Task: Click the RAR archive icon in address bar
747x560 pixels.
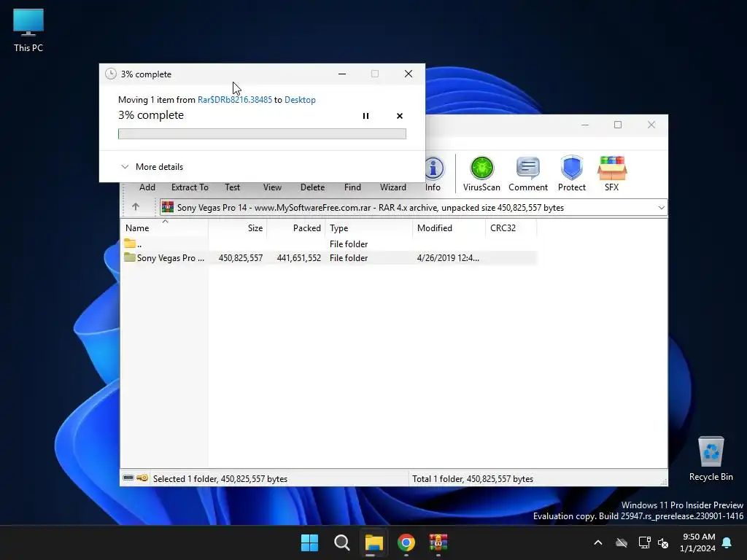Action: coord(168,207)
